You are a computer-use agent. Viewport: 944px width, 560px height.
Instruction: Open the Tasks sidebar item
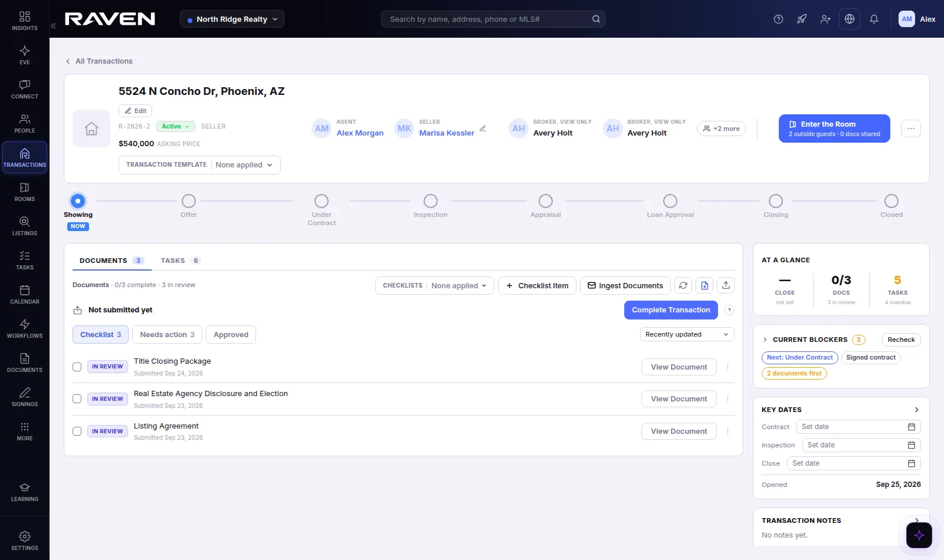point(24,260)
